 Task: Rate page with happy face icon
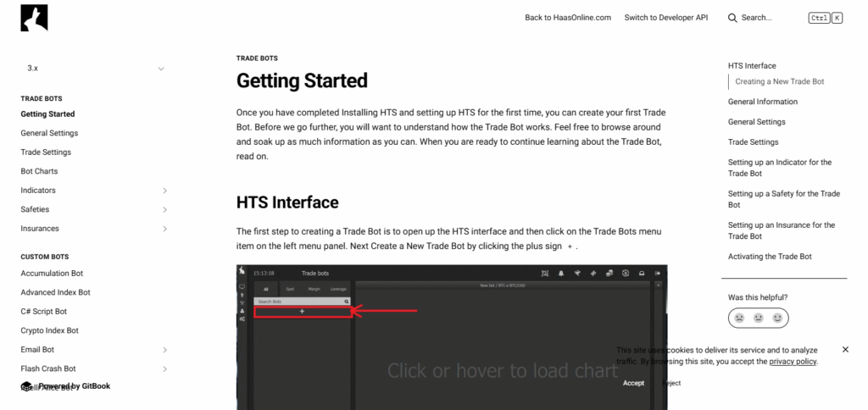click(777, 318)
